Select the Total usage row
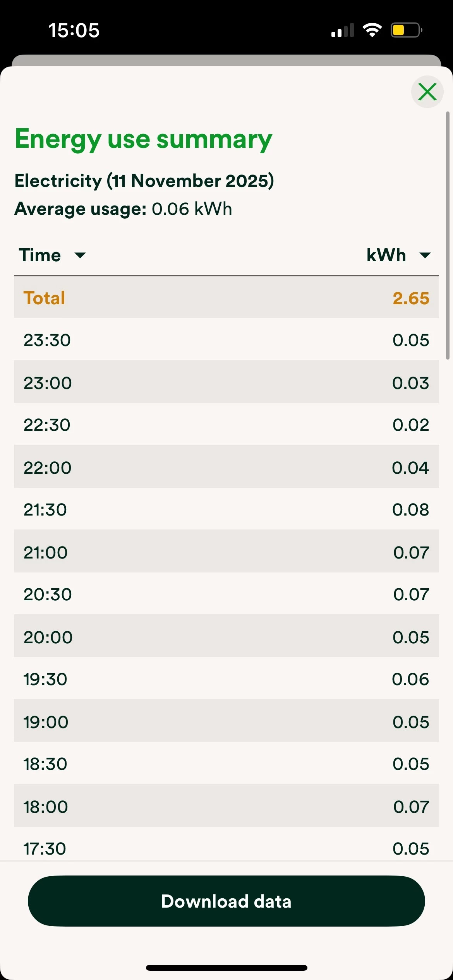The image size is (453, 980). pyautogui.click(x=226, y=298)
